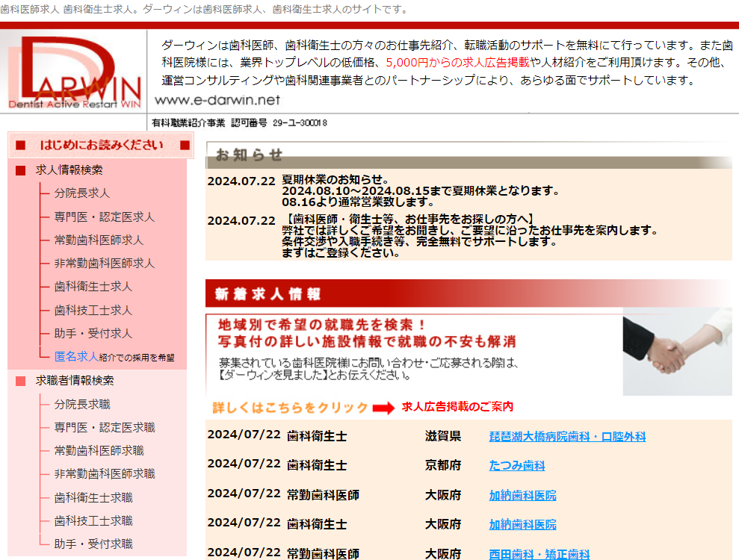Screen dimensions: 739x560
Task: Open はじめにお読みください in the sidebar
Action: (x=102, y=145)
